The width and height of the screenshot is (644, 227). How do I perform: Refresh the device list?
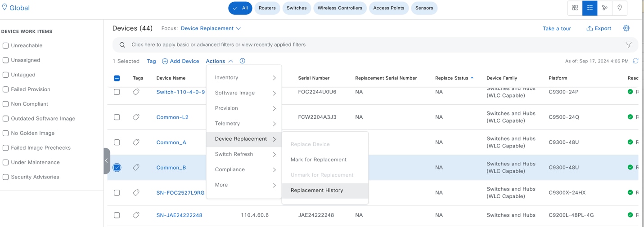tap(635, 61)
